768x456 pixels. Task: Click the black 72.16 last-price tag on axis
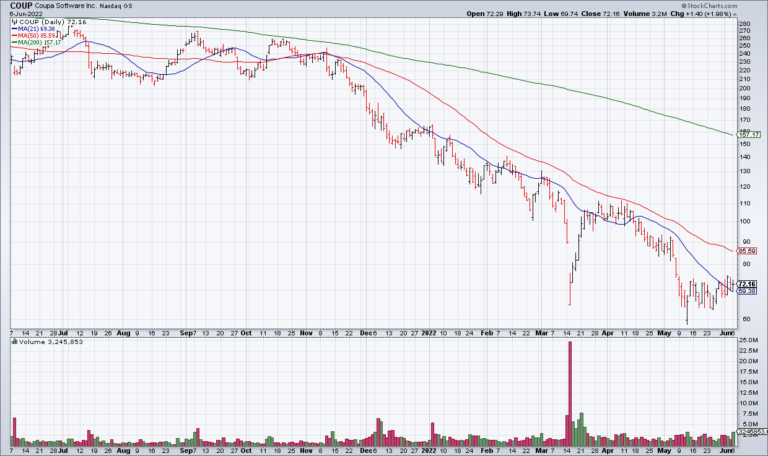click(747, 284)
